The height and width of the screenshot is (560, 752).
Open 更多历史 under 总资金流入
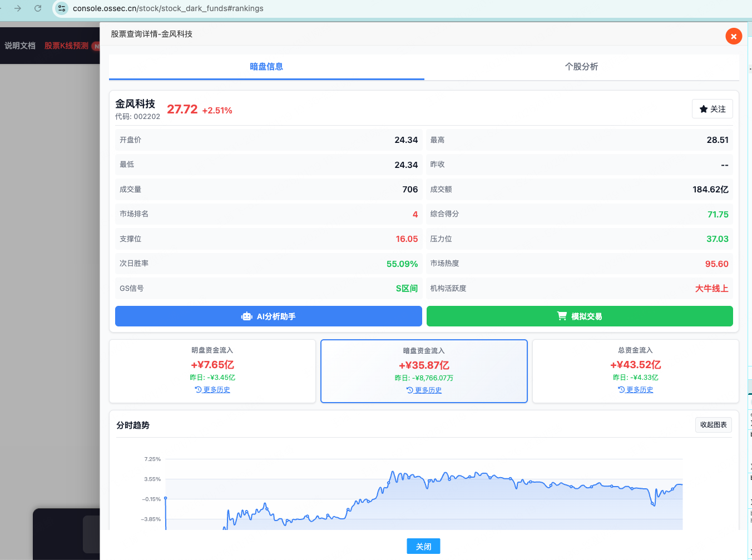(x=636, y=390)
